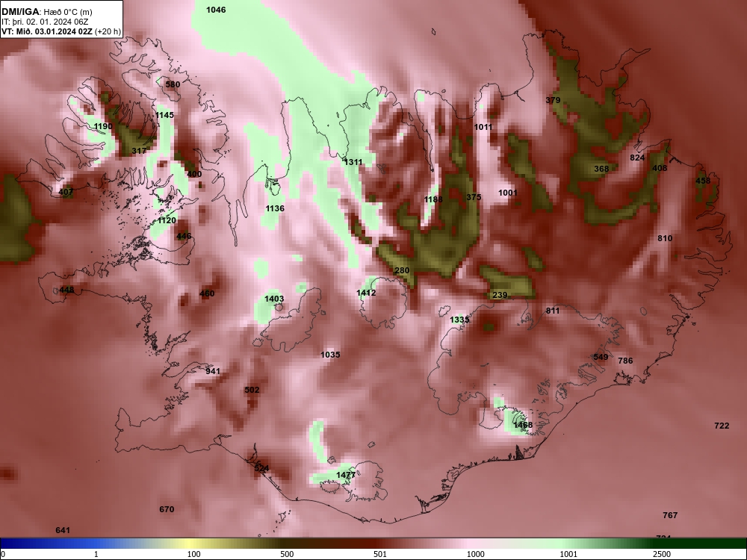
Task: Select the 810 map value
Action: coord(665,238)
